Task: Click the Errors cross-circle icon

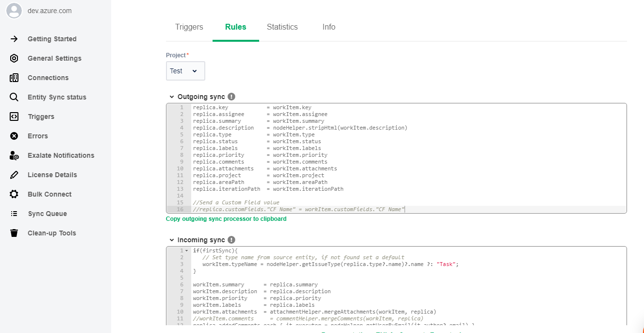Action: (x=14, y=136)
